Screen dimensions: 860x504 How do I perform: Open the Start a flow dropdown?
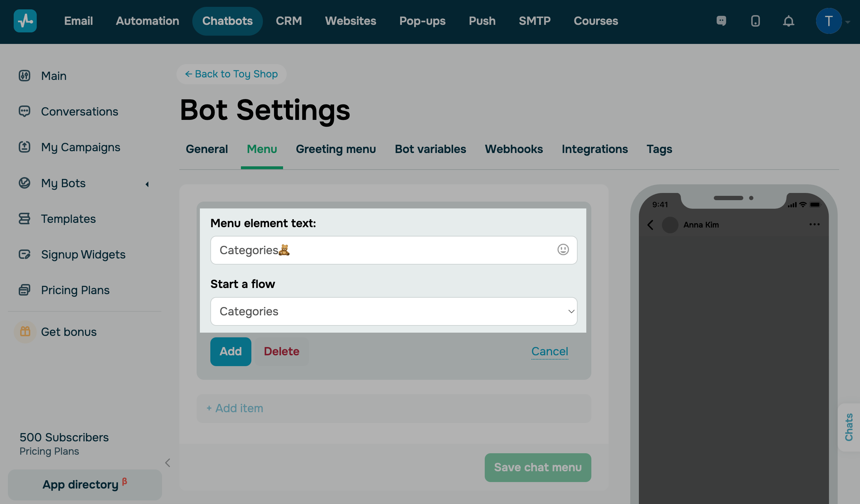click(394, 311)
